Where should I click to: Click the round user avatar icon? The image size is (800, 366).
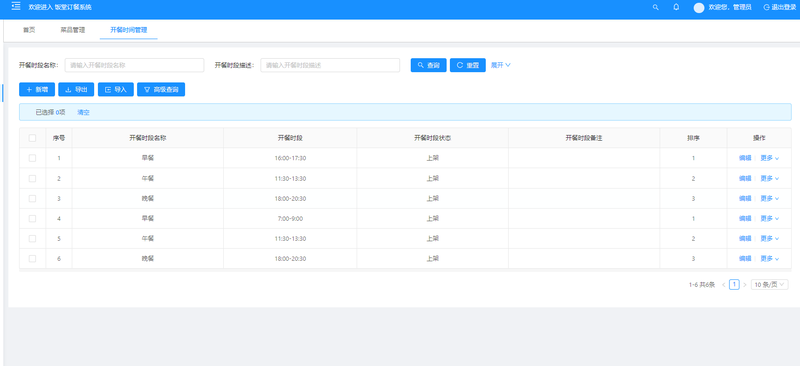click(x=699, y=8)
